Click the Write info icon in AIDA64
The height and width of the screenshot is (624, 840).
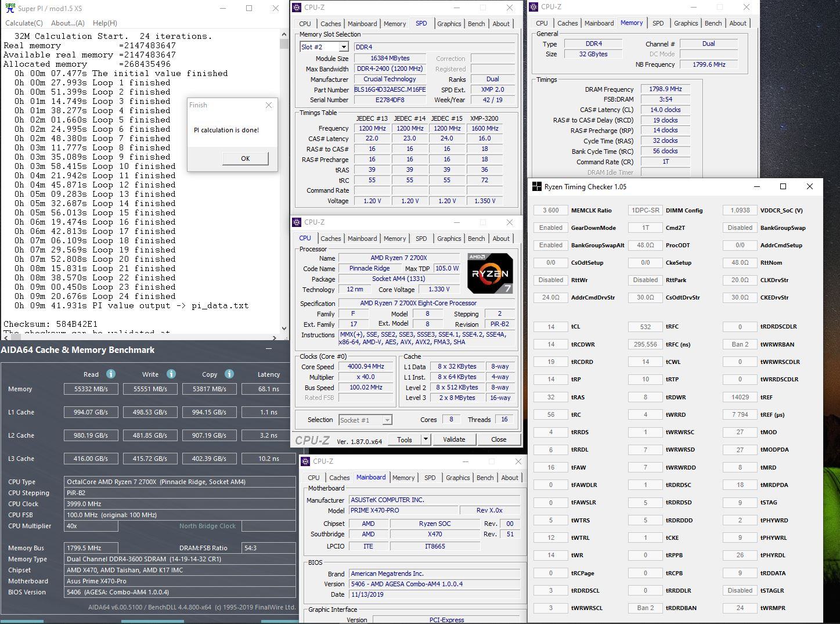171,374
